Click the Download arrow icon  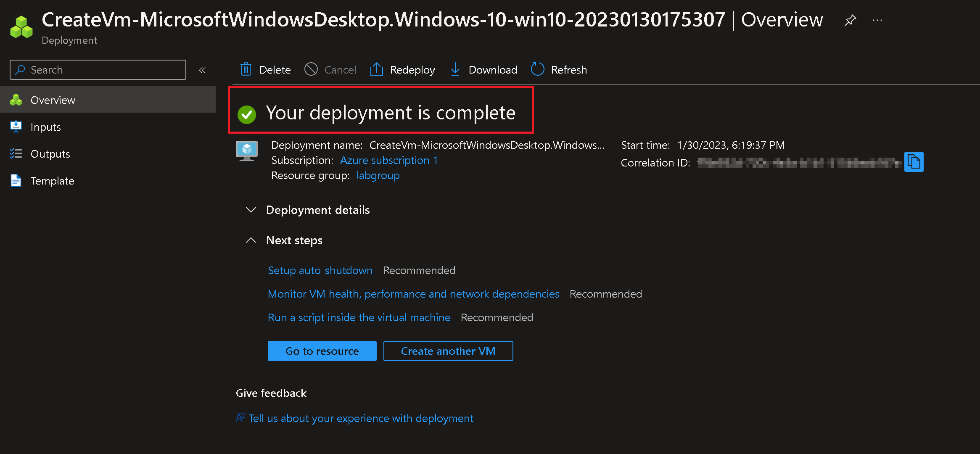coord(455,69)
